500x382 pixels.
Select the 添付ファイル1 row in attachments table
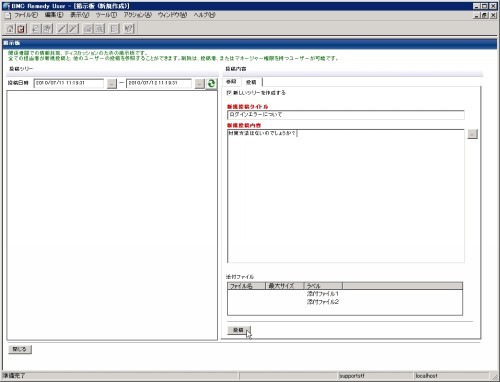tap(345, 294)
